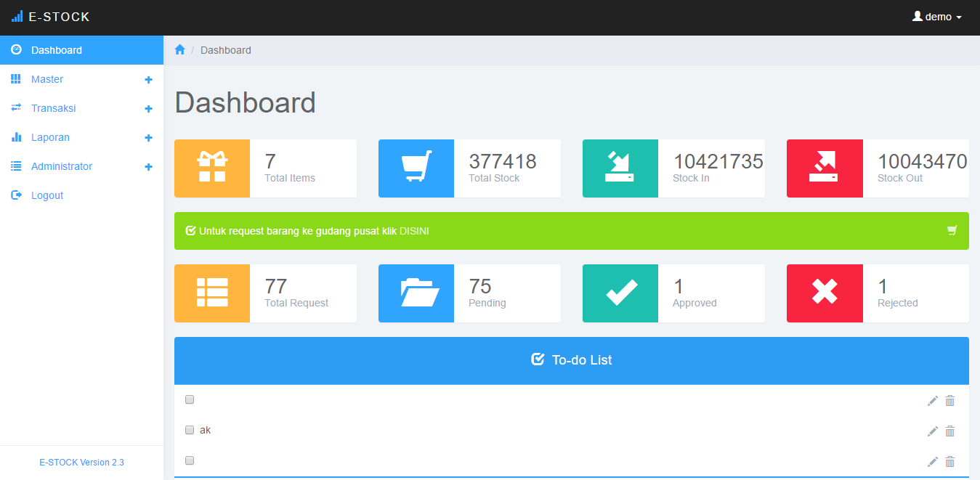The width and height of the screenshot is (980, 480).
Task: Click the user icon beside demo
Action: pyautogui.click(x=917, y=16)
